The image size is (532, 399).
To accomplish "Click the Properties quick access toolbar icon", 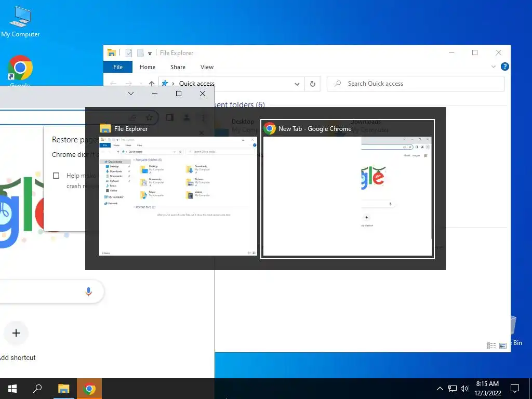I will coord(129,53).
